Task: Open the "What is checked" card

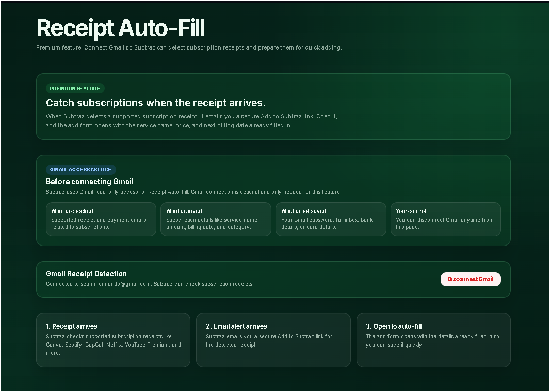Action: pyautogui.click(x=101, y=219)
